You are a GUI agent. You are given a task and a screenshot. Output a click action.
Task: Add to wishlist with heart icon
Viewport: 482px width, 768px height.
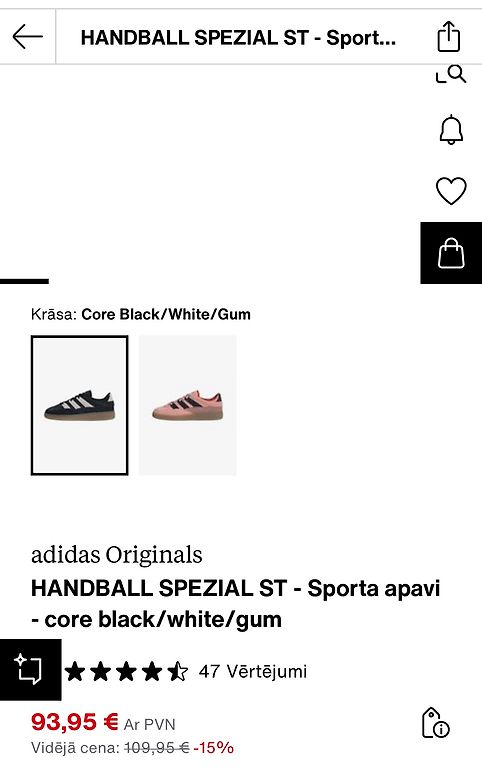point(451,191)
